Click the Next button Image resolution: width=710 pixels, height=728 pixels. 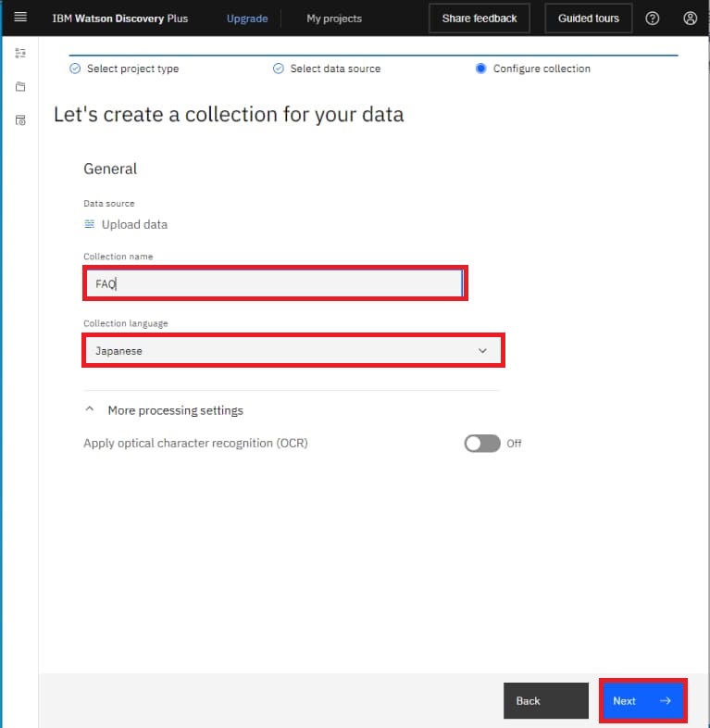coord(642,700)
